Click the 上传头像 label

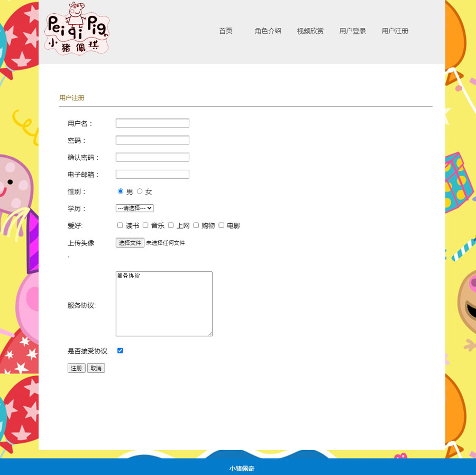coord(81,243)
